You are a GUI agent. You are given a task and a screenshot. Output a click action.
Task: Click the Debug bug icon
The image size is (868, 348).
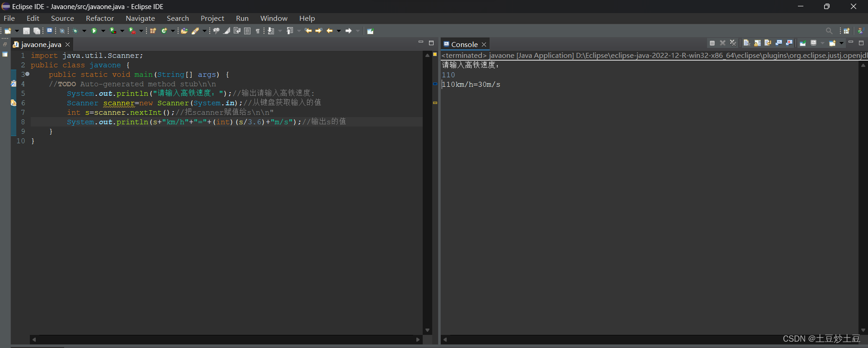click(75, 31)
